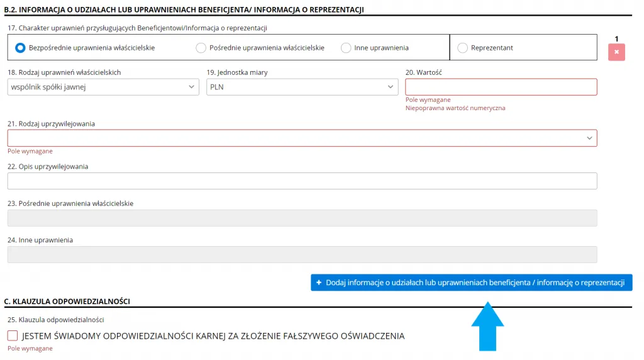
Task: Pick the Reprezentant radio option
Action: [x=463, y=48]
